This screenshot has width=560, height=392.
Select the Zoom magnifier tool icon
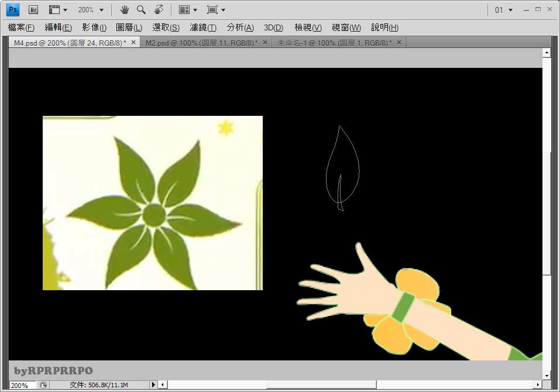point(141,9)
